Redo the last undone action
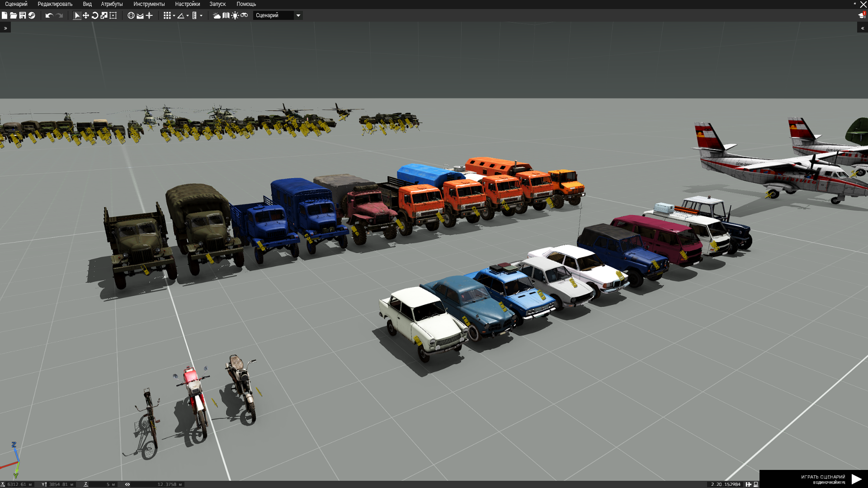 point(59,15)
